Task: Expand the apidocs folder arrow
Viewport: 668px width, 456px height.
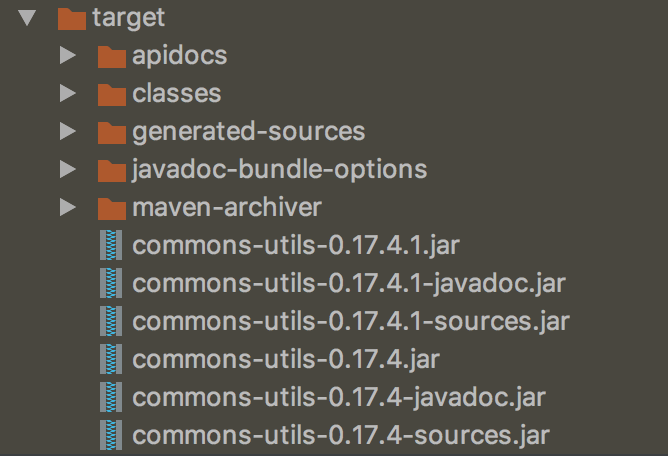Action: (x=68, y=55)
